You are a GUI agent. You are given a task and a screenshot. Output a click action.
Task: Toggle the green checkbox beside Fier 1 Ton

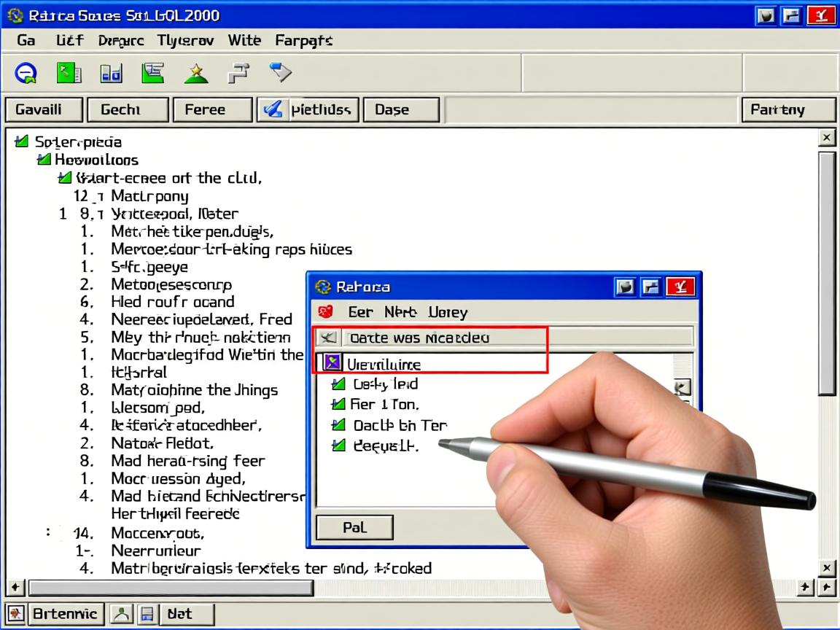click(338, 404)
